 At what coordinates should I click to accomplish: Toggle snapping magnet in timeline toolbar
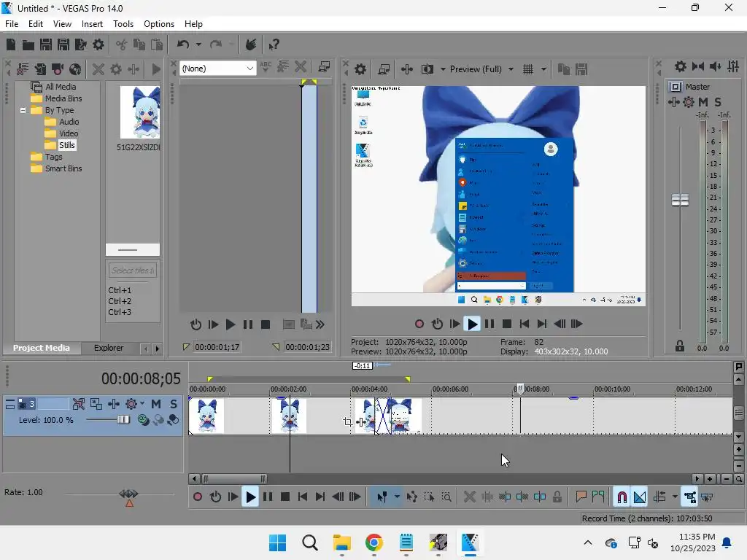coord(622,497)
